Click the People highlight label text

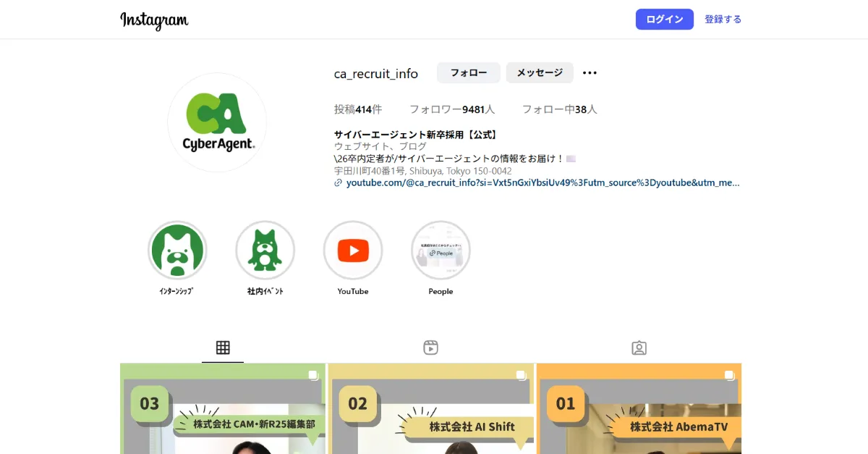(x=441, y=291)
